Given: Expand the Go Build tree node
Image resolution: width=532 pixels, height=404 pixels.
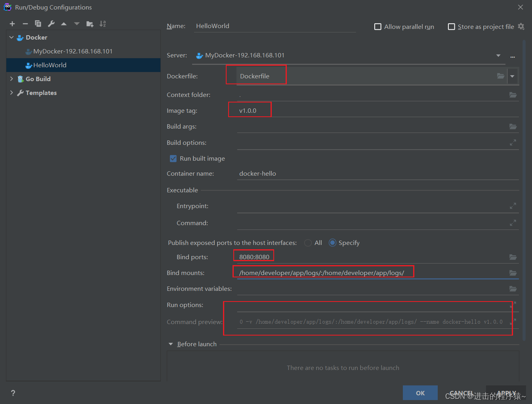Looking at the screenshot, I should tap(11, 79).
